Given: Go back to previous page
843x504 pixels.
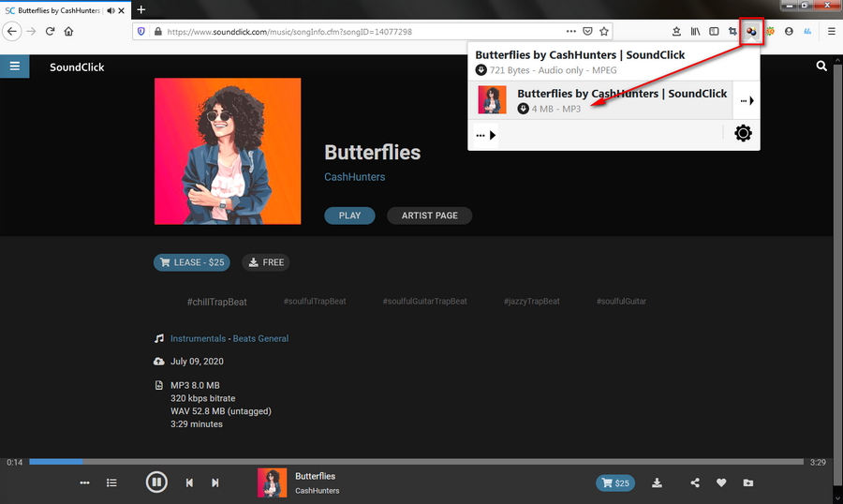Looking at the screenshot, I should click(x=12, y=31).
